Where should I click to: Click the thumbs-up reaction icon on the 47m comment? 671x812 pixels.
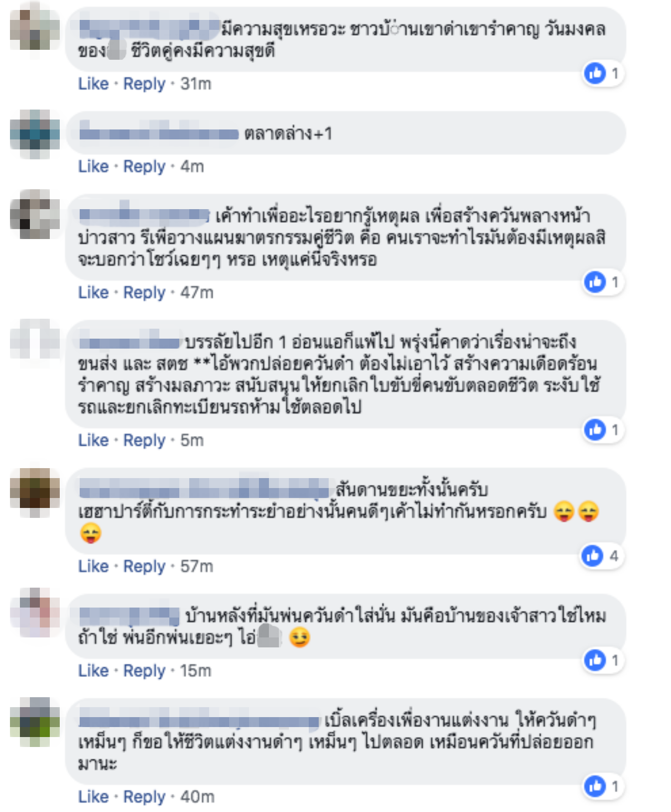pyautogui.click(x=595, y=283)
